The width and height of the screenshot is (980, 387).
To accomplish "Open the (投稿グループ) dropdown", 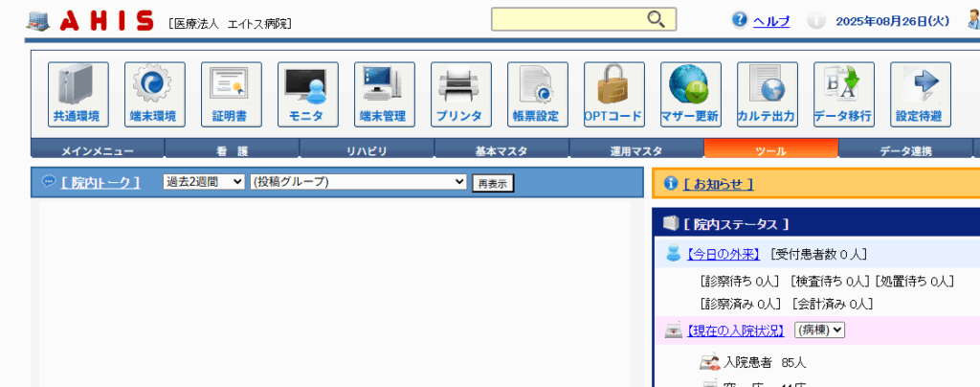I will [x=358, y=182].
